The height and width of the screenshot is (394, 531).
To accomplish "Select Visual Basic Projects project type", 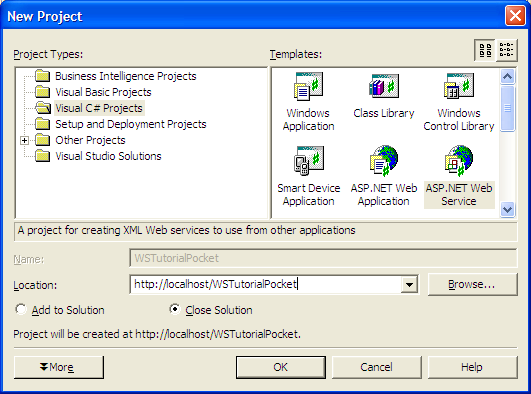I will [103, 92].
